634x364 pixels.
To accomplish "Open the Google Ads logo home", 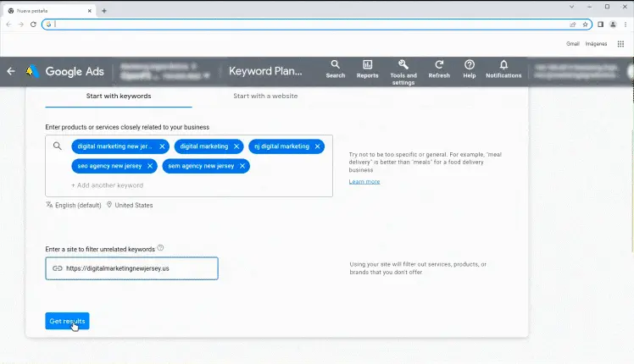I will tap(64, 71).
